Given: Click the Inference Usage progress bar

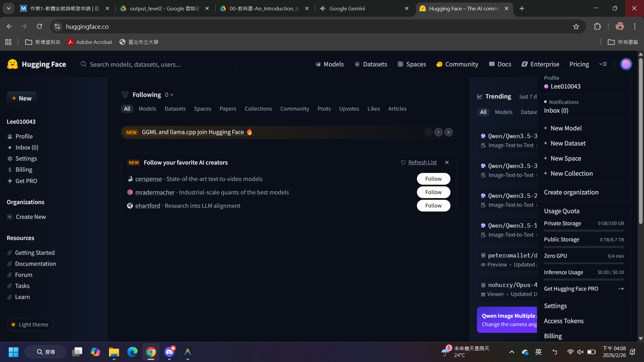Looking at the screenshot, I should tap(584, 280).
